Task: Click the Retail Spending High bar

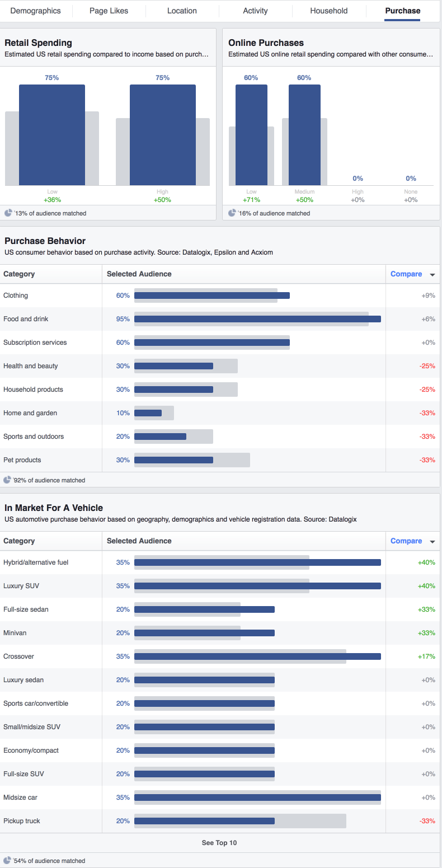Action: coord(162,135)
